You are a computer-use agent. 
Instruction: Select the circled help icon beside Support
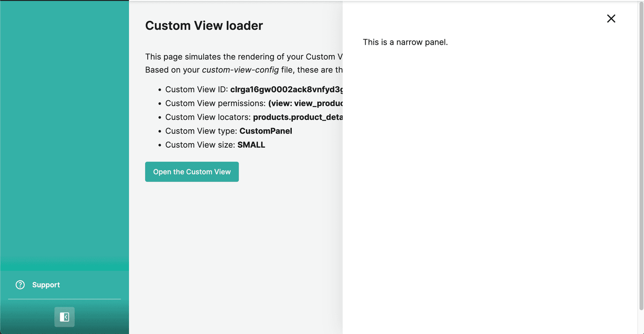click(x=20, y=285)
